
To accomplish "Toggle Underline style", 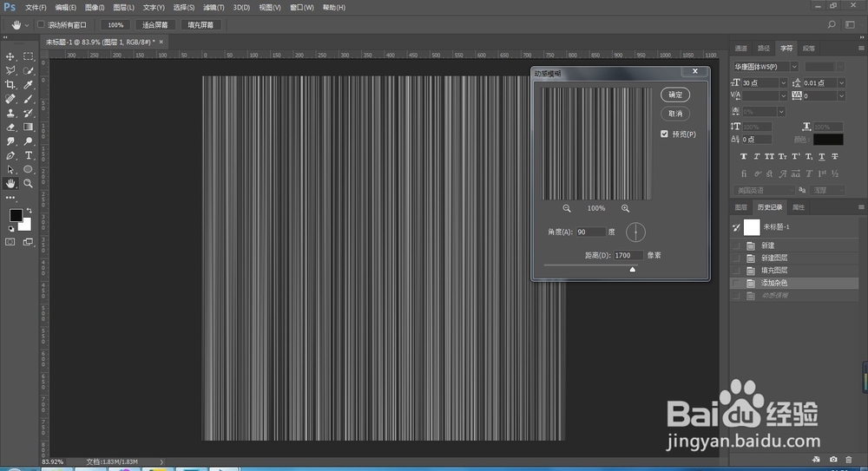I will tap(821, 157).
